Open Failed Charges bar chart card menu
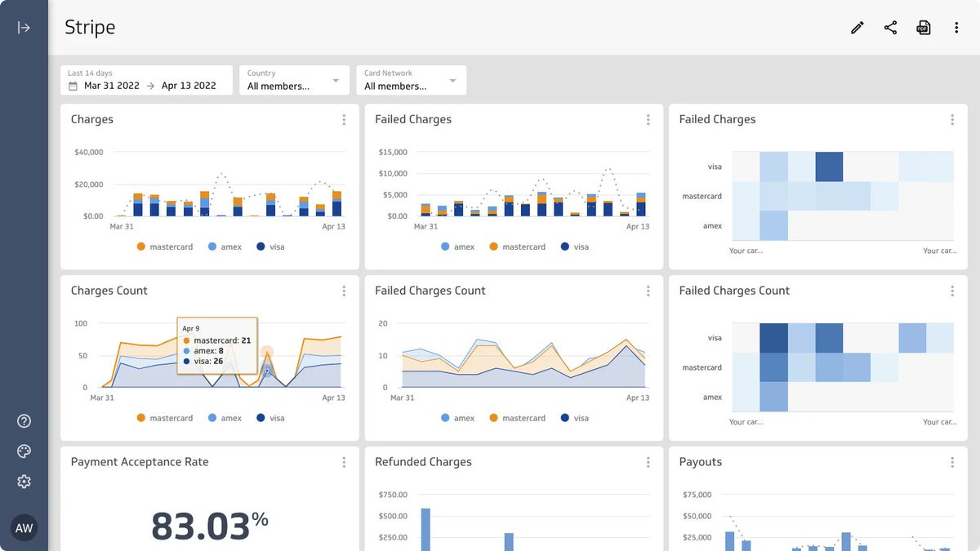The image size is (980, 551). coord(648,120)
